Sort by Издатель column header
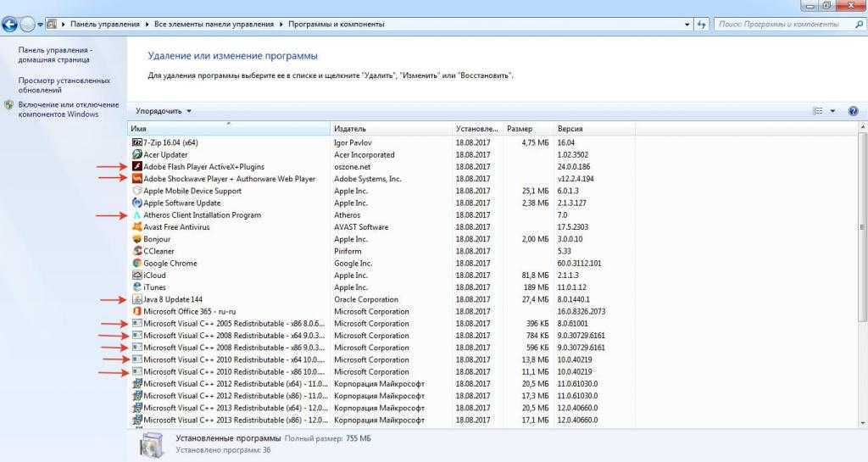This screenshot has width=868, height=462. click(x=390, y=129)
